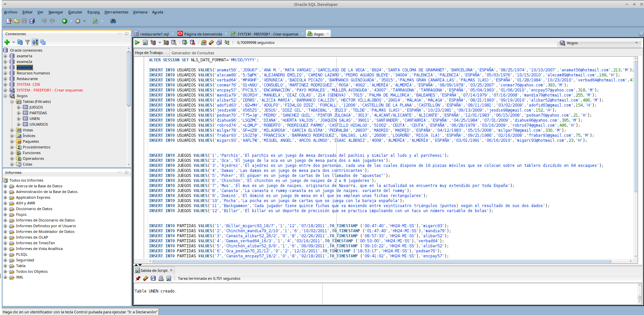Switch to the restaurante1.sql tab
The image size is (644, 315).
pyautogui.click(x=154, y=34)
